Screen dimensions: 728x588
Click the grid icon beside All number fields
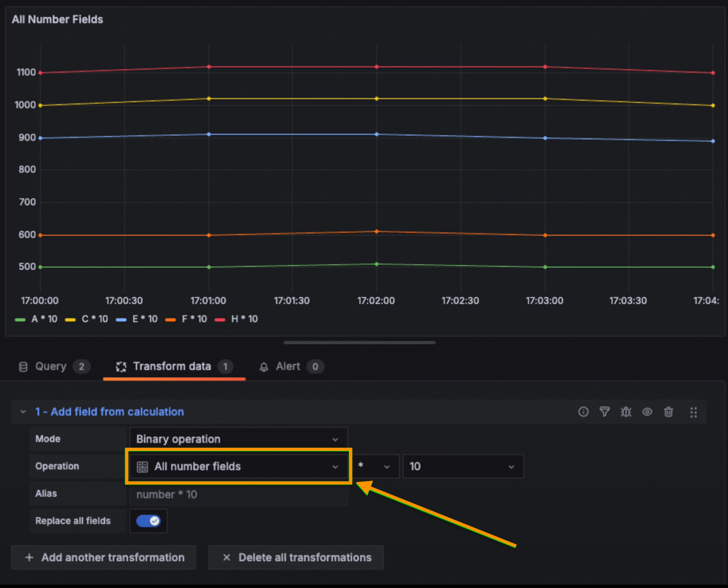tap(142, 467)
